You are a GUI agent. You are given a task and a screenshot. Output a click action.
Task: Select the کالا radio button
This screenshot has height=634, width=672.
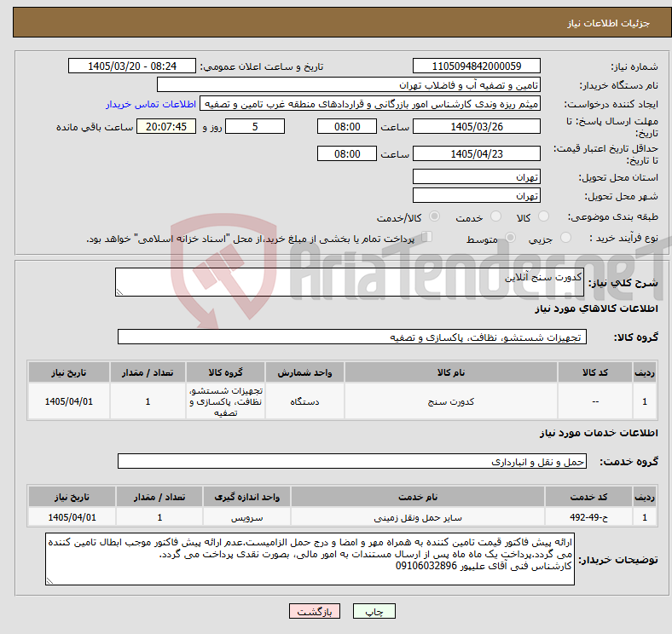pyautogui.click(x=543, y=216)
